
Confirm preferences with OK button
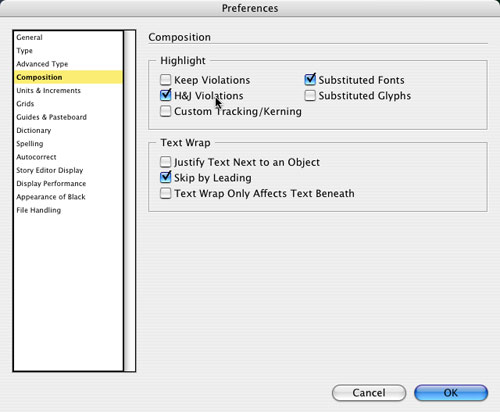[451, 393]
